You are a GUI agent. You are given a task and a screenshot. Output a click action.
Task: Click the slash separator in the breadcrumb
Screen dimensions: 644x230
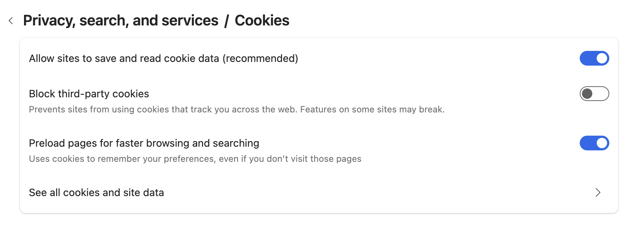click(226, 21)
